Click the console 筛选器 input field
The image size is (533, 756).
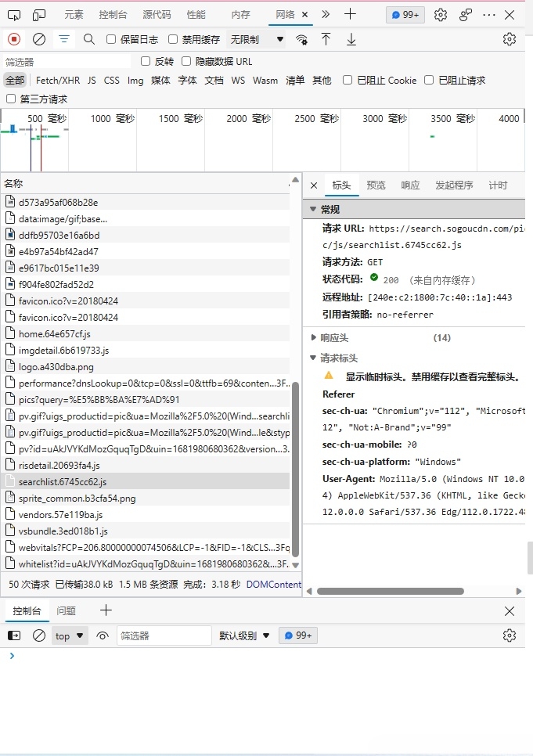click(164, 635)
